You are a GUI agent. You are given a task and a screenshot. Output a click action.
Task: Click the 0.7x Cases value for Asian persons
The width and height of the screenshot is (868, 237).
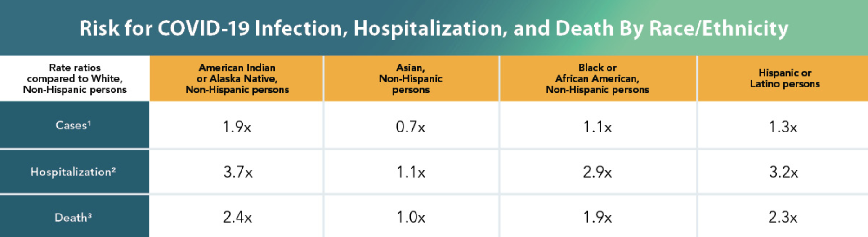(x=410, y=127)
